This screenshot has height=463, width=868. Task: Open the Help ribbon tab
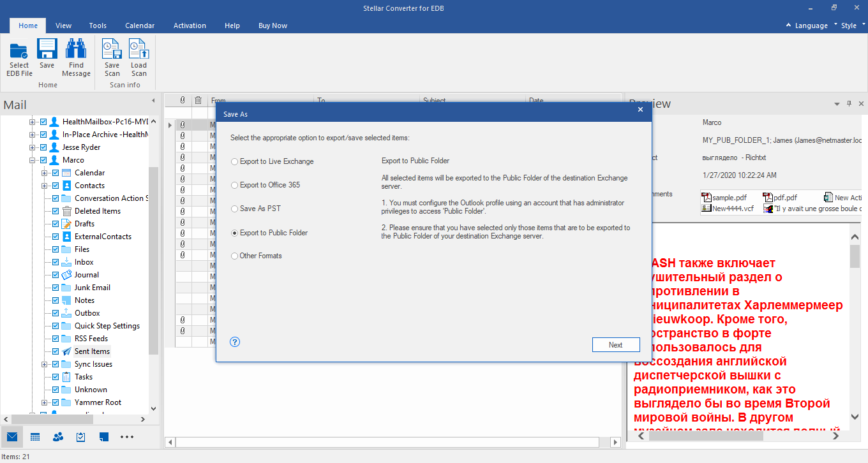coord(232,26)
